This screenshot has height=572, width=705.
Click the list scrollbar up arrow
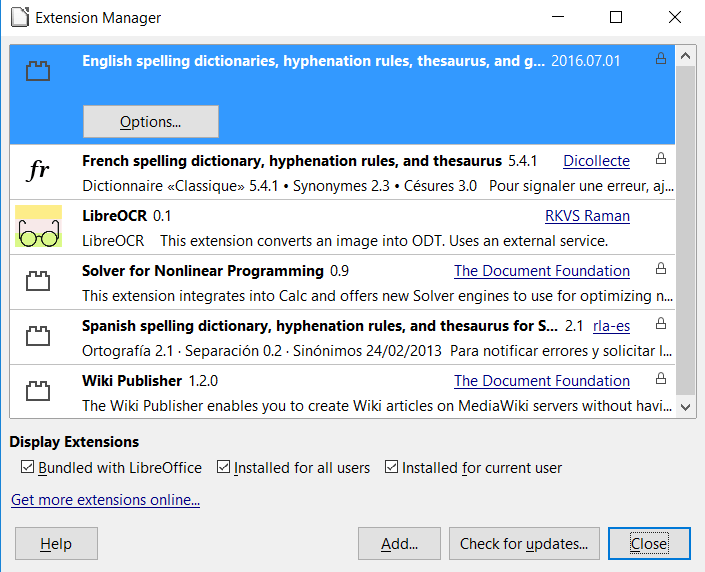[685, 56]
